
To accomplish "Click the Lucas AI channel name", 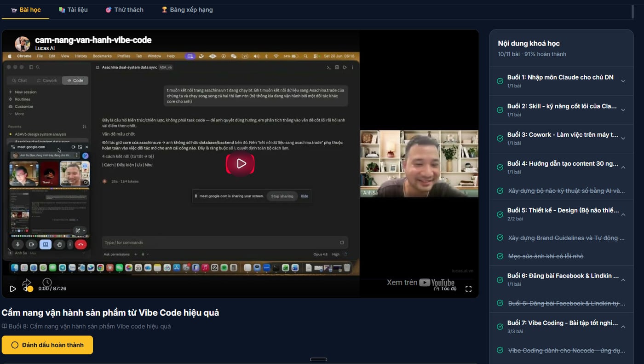I will pos(45,48).
